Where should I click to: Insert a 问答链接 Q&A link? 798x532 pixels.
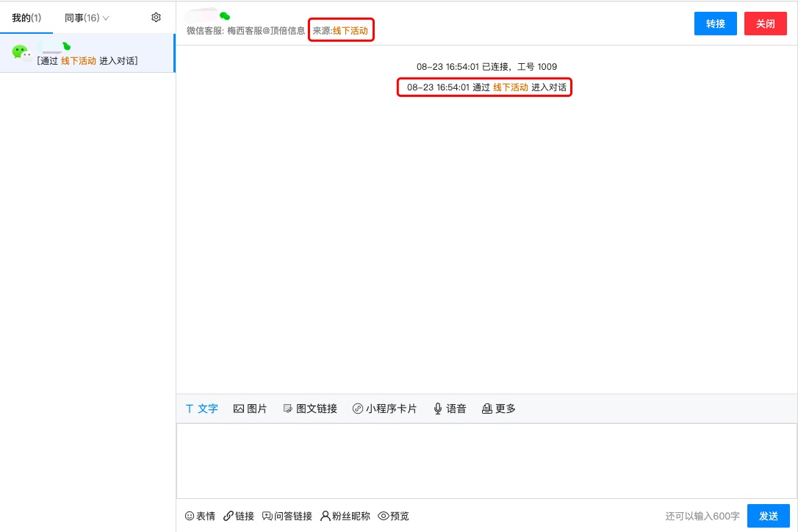point(287,516)
